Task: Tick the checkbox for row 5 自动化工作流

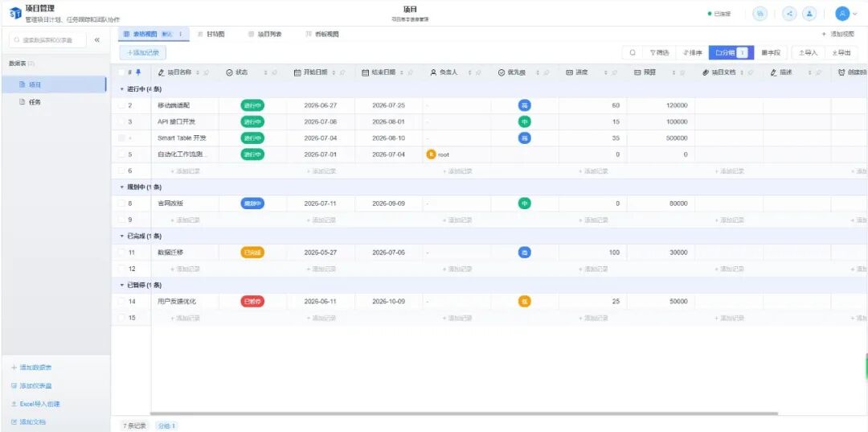Action: tap(121, 154)
